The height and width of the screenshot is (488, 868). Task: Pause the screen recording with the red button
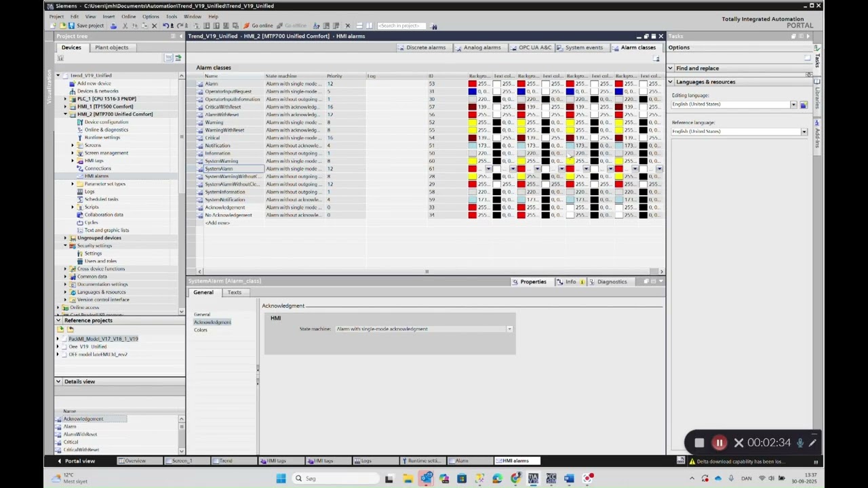719,443
